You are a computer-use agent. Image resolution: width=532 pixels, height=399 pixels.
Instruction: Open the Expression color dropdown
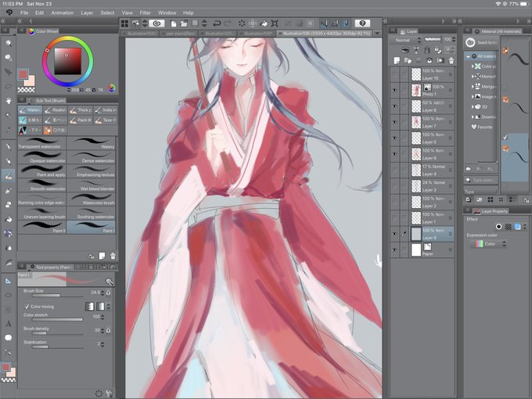click(488, 243)
